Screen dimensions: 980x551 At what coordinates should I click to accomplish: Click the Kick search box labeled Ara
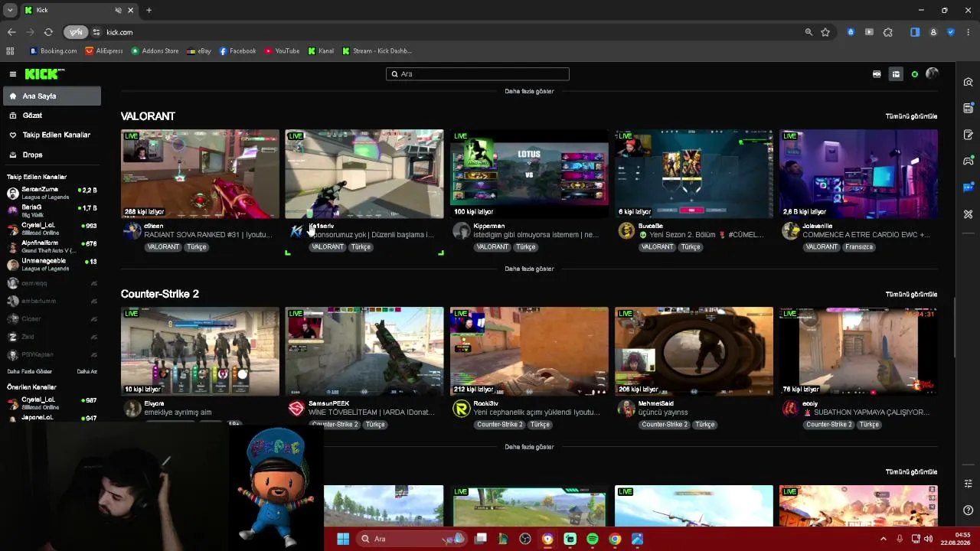pyautogui.click(x=478, y=74)
